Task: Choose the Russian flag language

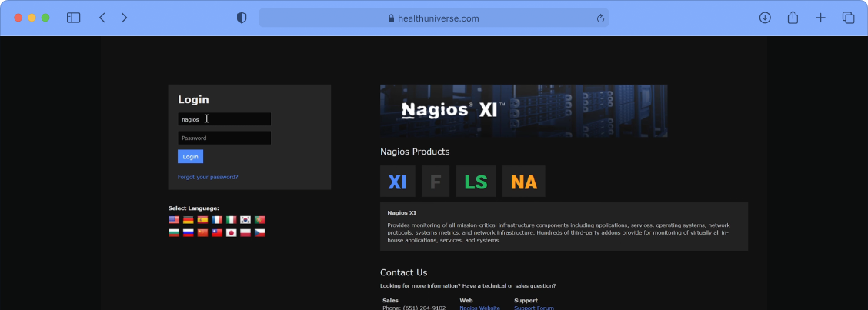Action: click(188, 232)
